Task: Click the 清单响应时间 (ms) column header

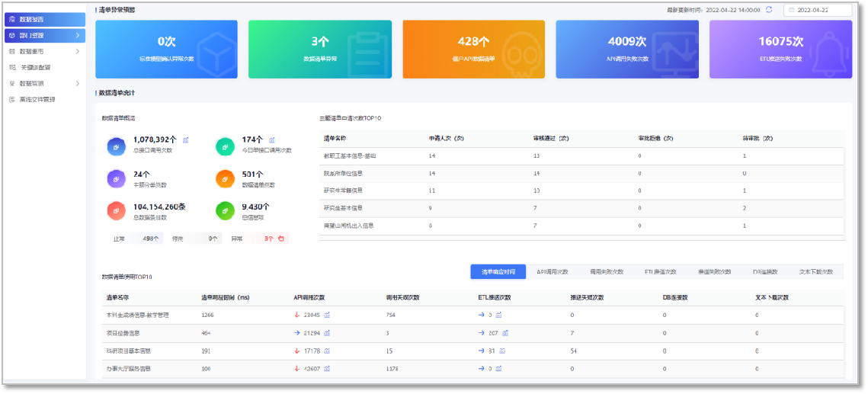Action: click(x=225, y=298)
